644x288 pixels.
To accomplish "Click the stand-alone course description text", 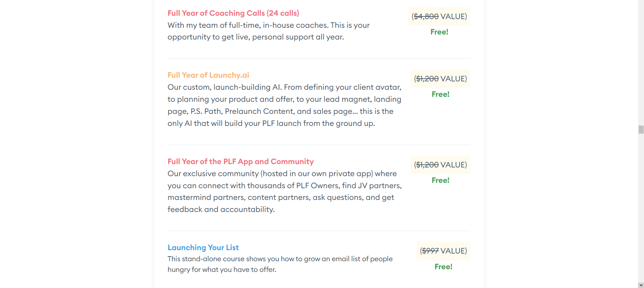I will tap(280, 264).
